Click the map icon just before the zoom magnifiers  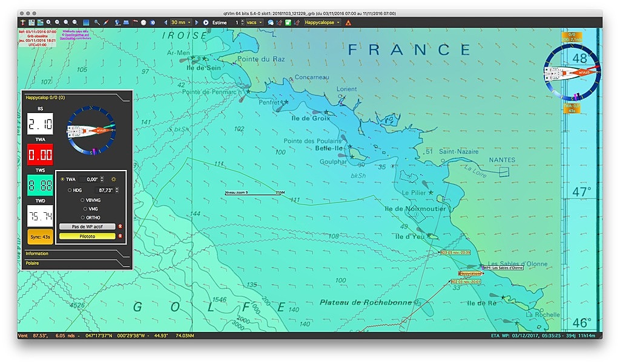[40, 22]
